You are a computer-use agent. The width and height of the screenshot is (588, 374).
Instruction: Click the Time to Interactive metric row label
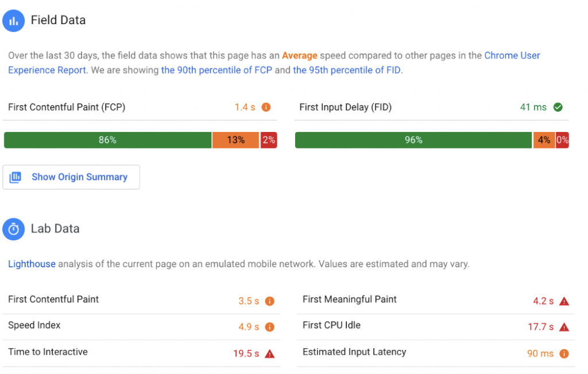(x=48, y=352)
